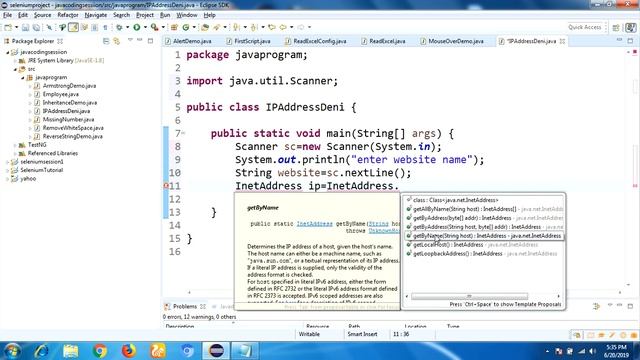Expand the TestNG library node
The width and height of the screenshot is (640, 360).
click(x=16, y=145)
